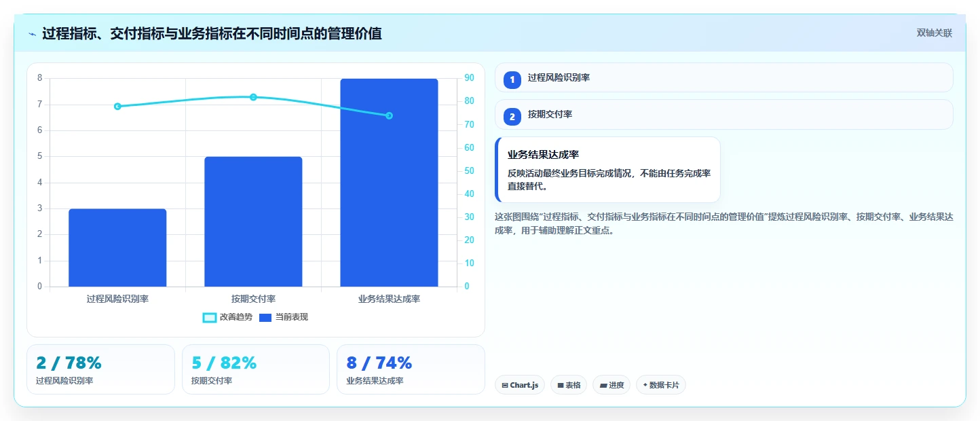This screenshot has height=421, width=980.
Task: Click the 过程风险识别率 x-axis label
Action: [117, 299]
